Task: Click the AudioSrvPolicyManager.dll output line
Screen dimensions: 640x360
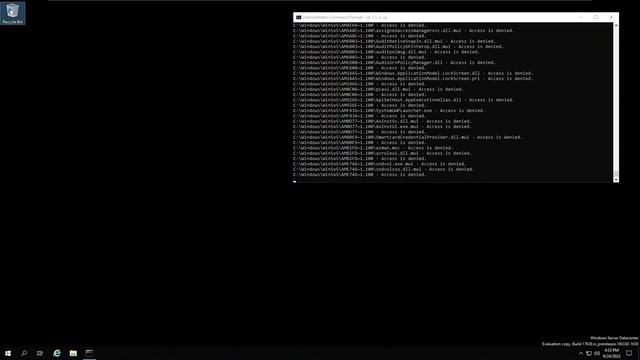Action: pyautogui.click(x=394, y=63)
